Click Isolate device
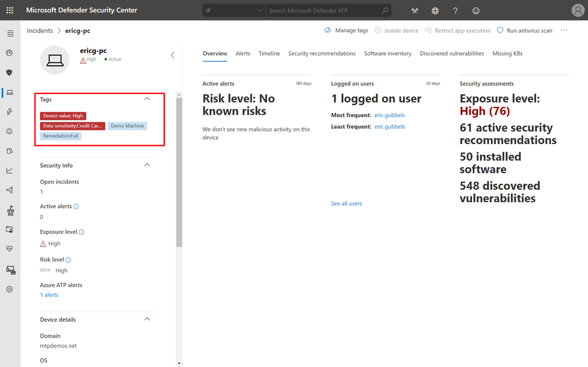 pyautogui.click(x=396, y=31)
